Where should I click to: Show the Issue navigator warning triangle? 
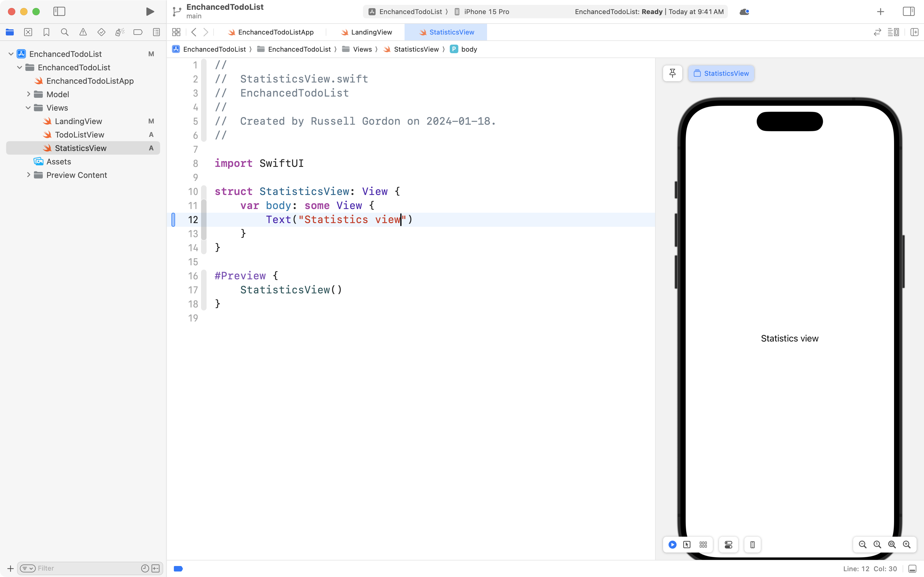83,32
